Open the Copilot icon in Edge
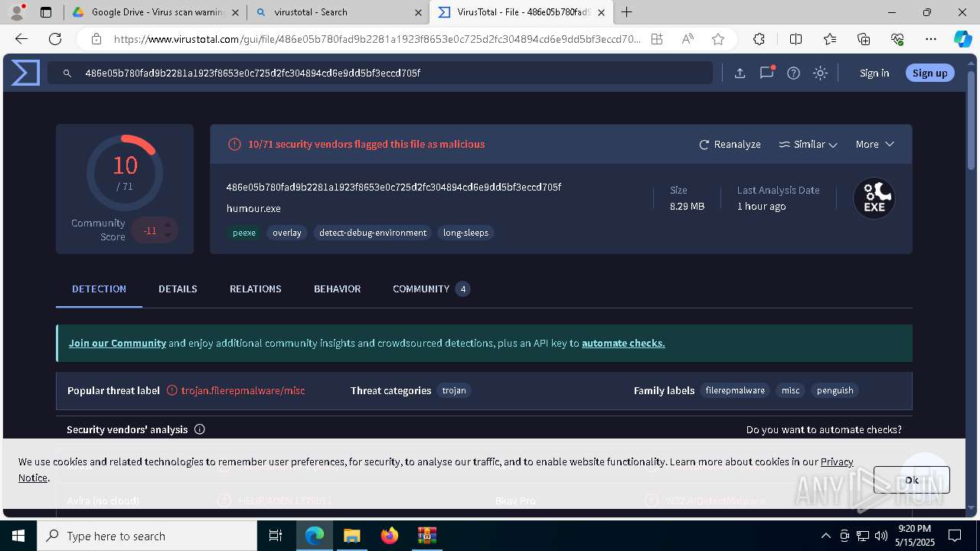Viewport: 980px width, 551px height. click(962, 39)
